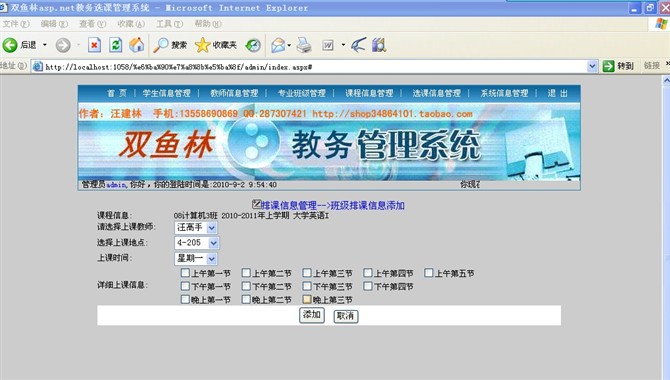Click the page scrollbar up arrow
The width and height of the screenshot is (670, 380).
point(666,80)
